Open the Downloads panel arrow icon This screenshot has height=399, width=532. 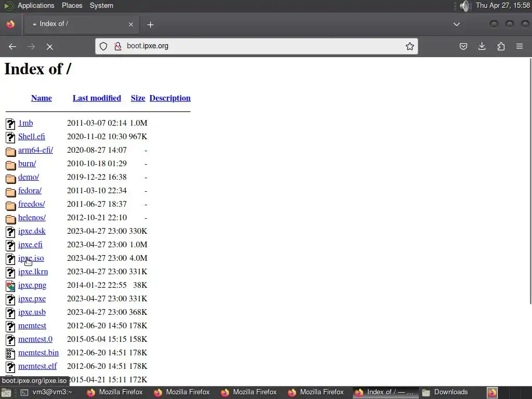pos(482,46)
